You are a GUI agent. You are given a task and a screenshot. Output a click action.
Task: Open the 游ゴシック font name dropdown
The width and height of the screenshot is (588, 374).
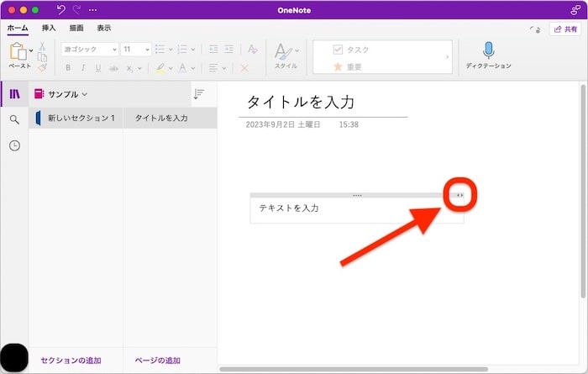[x=90, y=49]
